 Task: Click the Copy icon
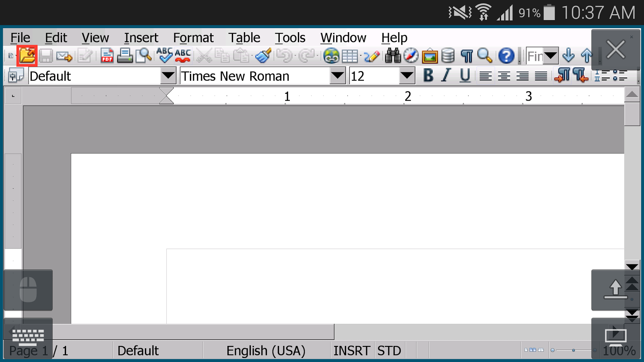[222, 56]
